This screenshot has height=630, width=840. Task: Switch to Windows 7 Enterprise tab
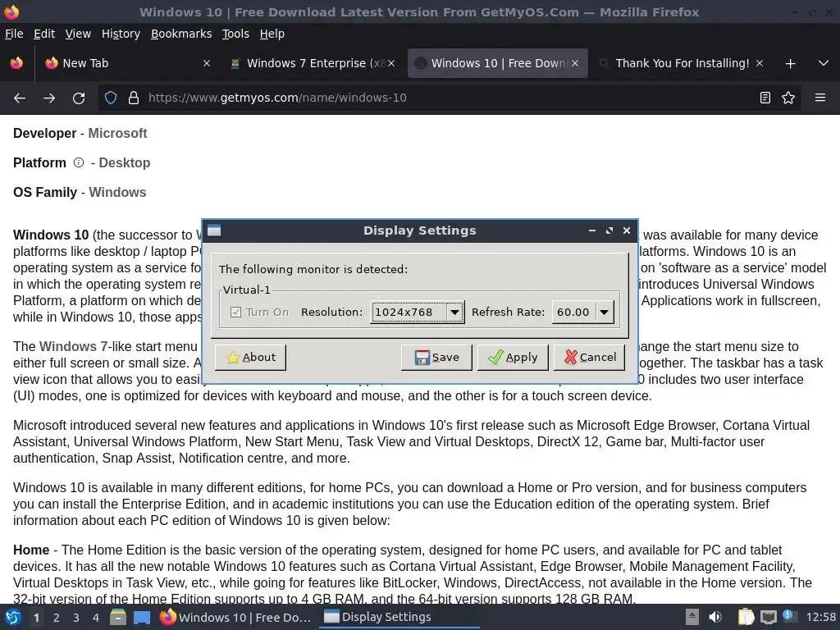click(x=312, y=63)
